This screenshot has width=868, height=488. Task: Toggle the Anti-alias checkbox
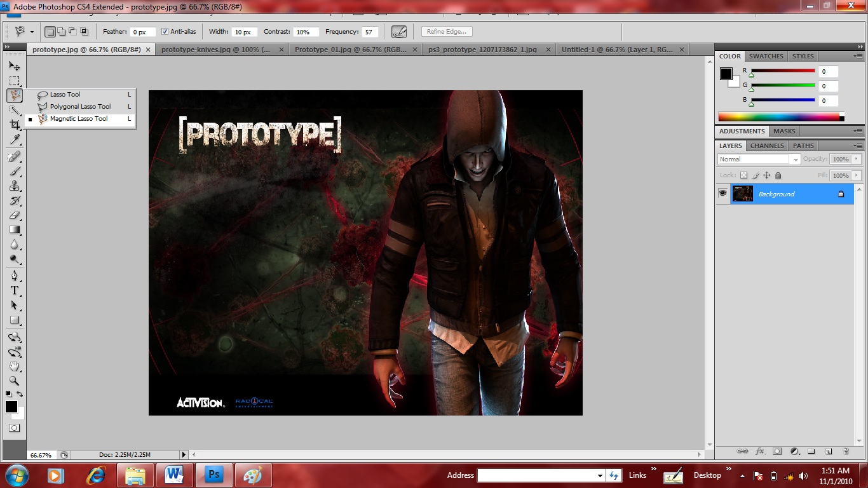pyautogui.click(x=165, y=32)
